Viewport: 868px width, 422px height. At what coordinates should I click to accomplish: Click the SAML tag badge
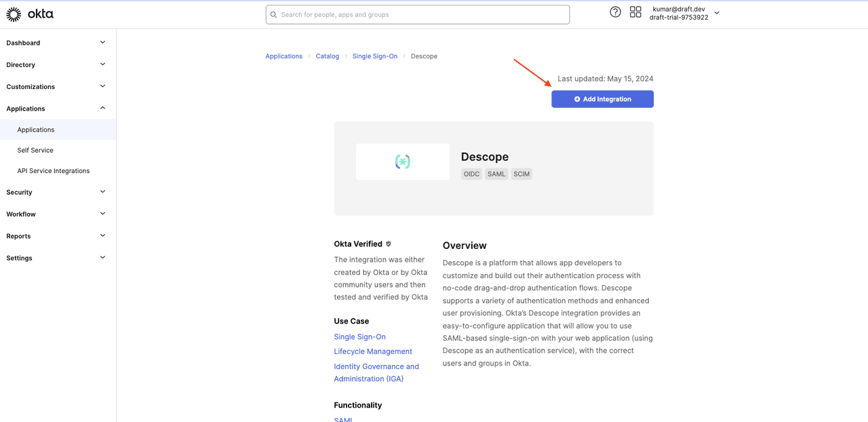coord(496,174)
